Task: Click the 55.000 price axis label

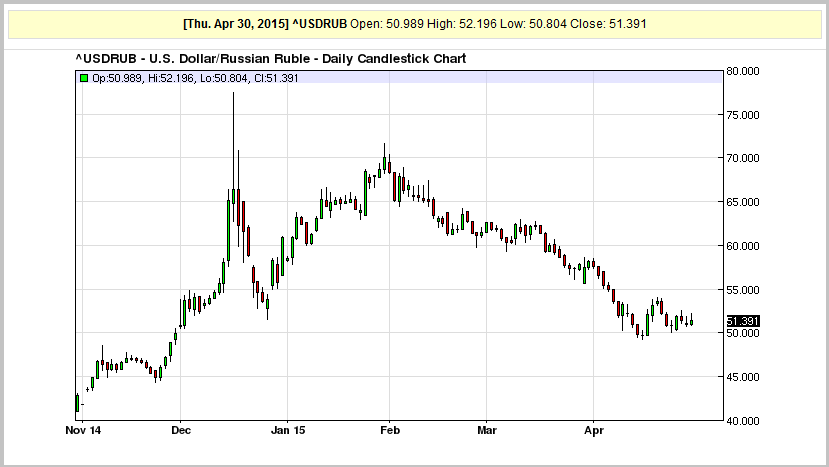Action: (x=743, y=290)
